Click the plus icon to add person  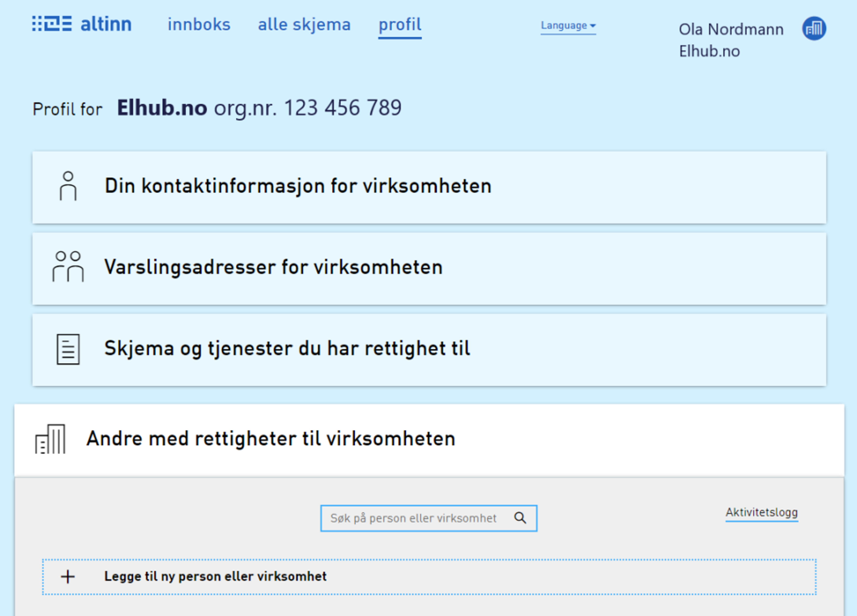click(x=68, y=577)
